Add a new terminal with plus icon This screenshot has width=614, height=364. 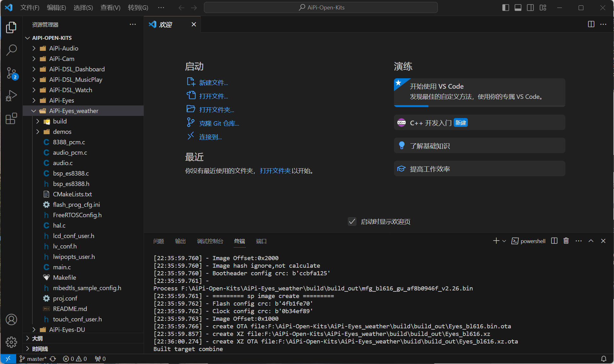(496, 241)
